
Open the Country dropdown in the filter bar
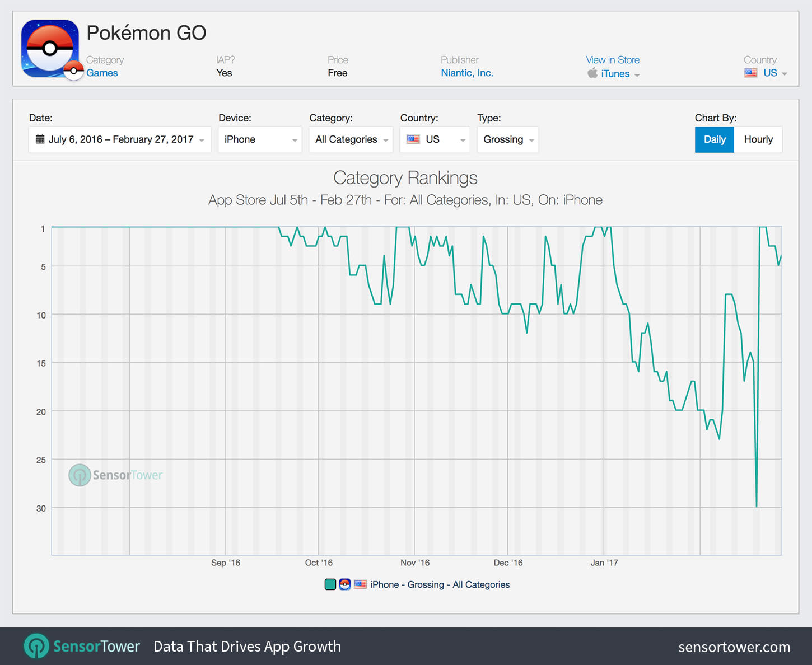tap(435, 139)
